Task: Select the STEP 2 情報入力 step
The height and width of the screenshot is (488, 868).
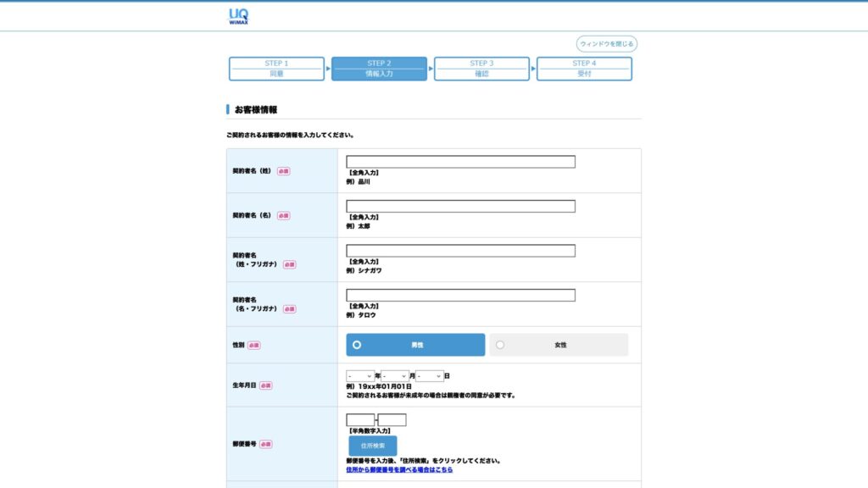Action: coord(378,69)
